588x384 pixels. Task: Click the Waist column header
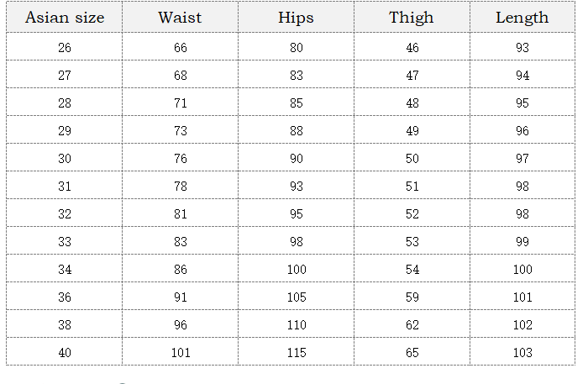click(180, 18)
